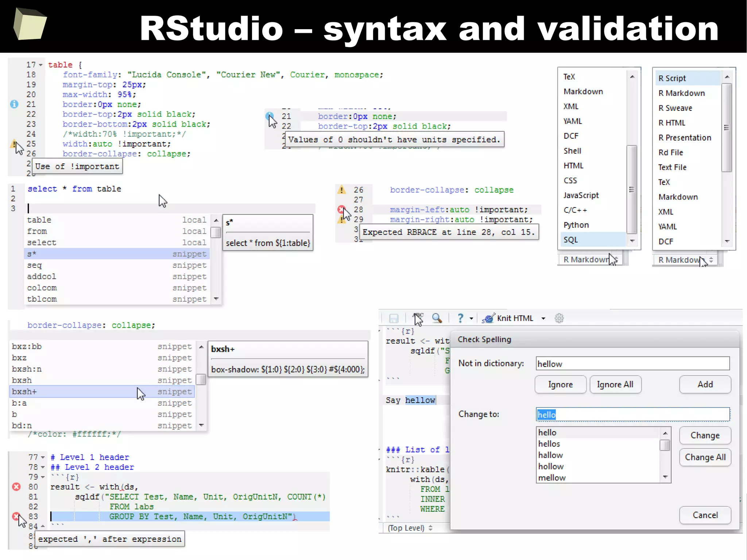The height and width of the screenshot is (560, 747).
Task: Select 's*' snippet in SQL completion list
Action: point(117,254)
